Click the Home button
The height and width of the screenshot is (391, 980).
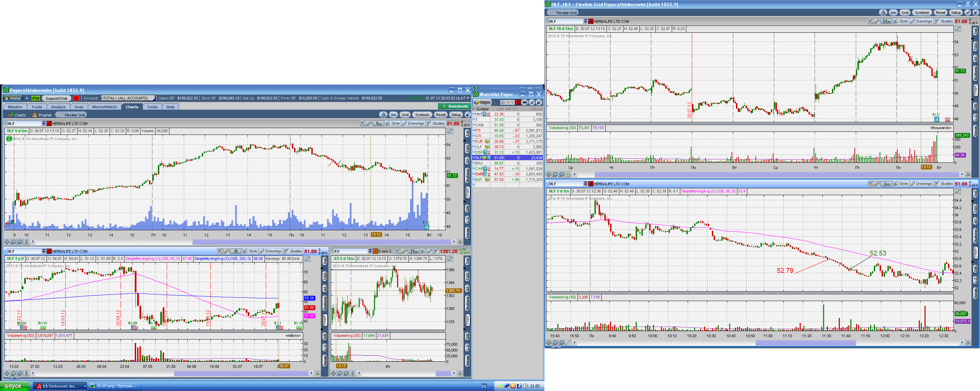coord(13,98)
